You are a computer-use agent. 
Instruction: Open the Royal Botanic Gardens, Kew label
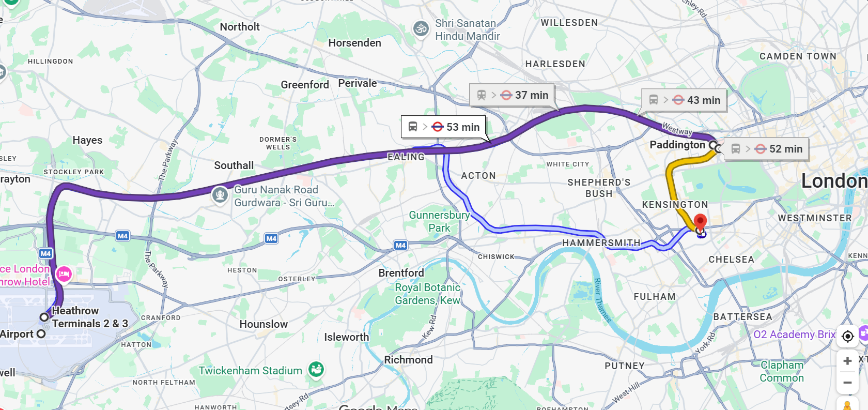tap(428, 294)
